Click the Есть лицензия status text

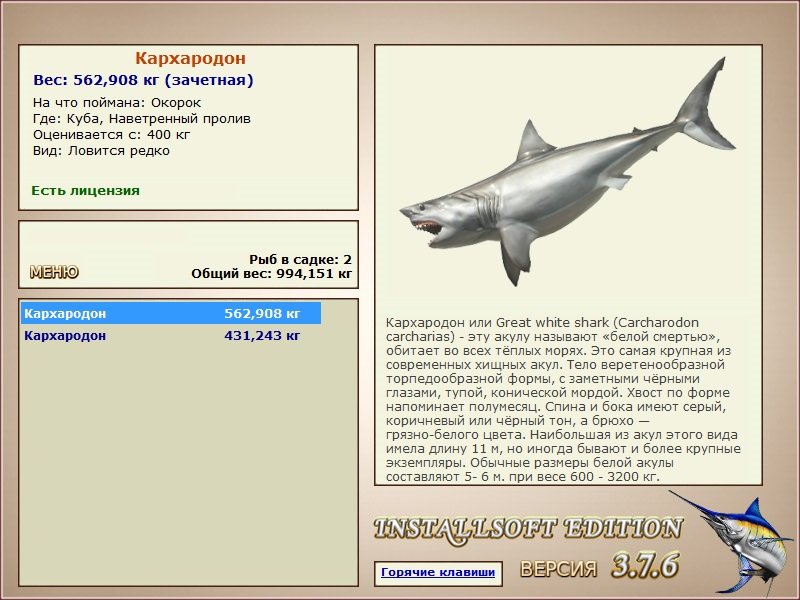coord(85,191)
